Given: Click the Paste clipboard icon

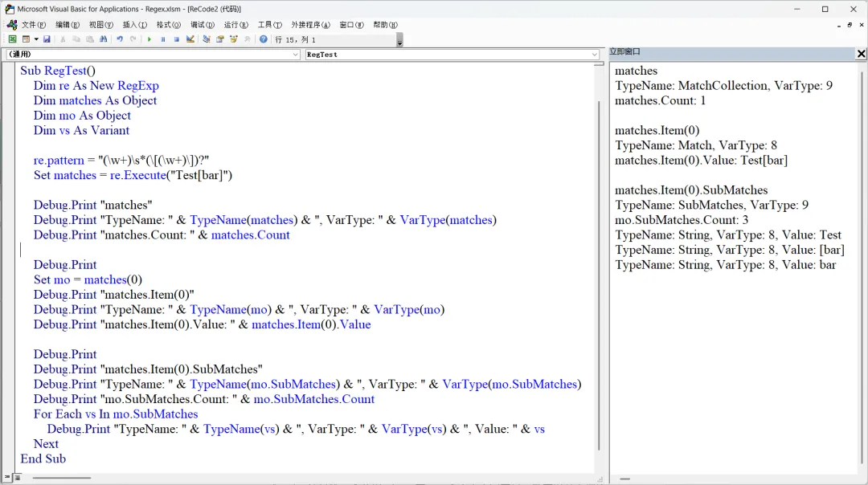Looking at the screenshot, I should (x=90, y=39).
